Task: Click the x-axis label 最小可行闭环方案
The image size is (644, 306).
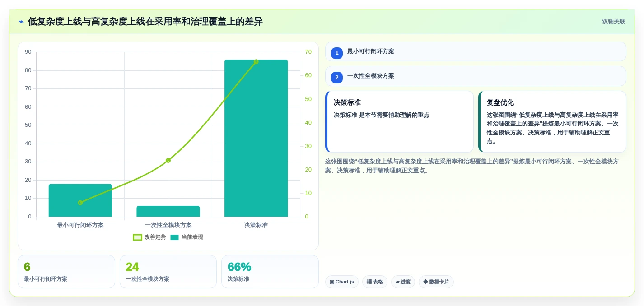Action: pos(80,225)
